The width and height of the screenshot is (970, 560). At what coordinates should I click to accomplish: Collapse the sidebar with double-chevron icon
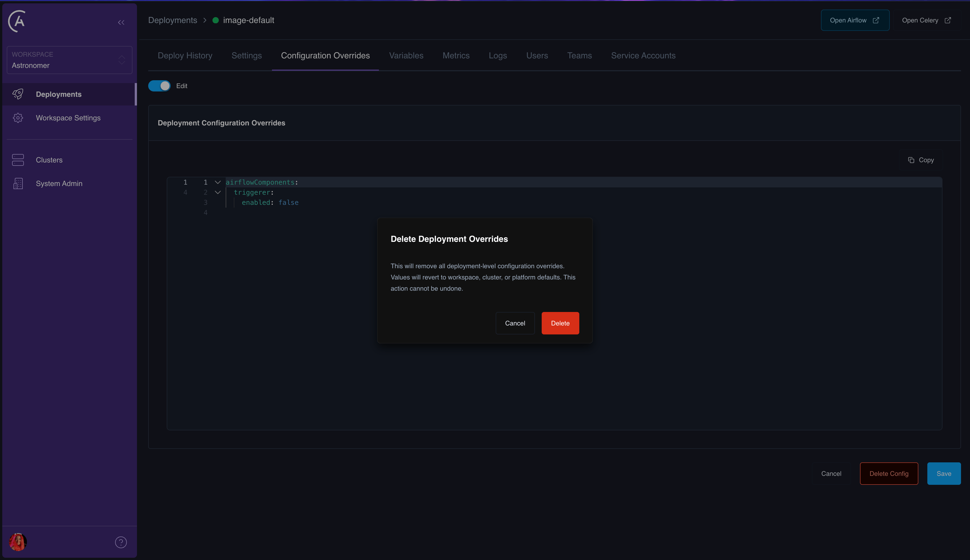121,22
